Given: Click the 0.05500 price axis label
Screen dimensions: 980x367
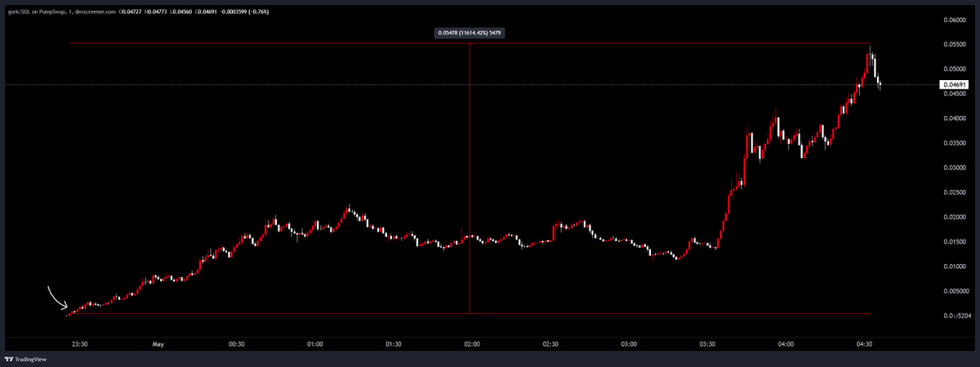Looking at the screenshot, I should [x=955, y=44].
